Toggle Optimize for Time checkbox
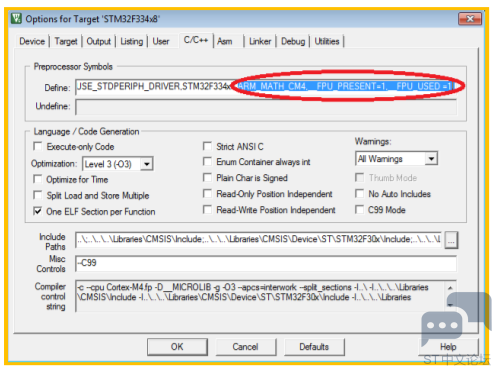 click(x=38, y=179)
